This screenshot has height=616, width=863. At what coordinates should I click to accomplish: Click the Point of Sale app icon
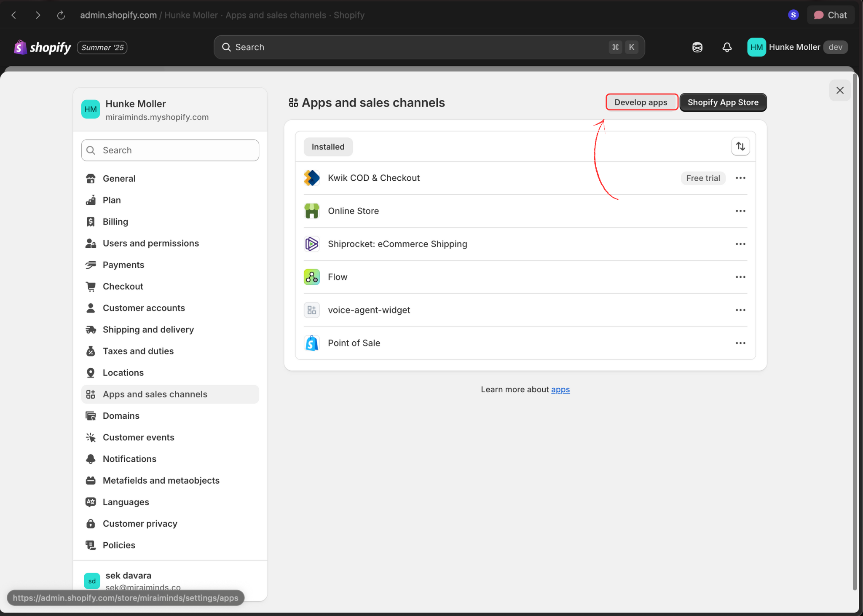[x=311, y=343]
